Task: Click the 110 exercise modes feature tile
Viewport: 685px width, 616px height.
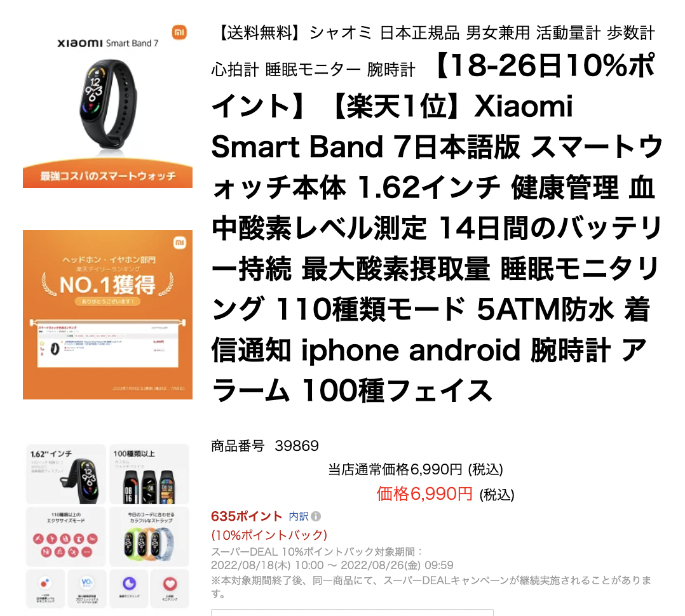Action: click(66, 537)
